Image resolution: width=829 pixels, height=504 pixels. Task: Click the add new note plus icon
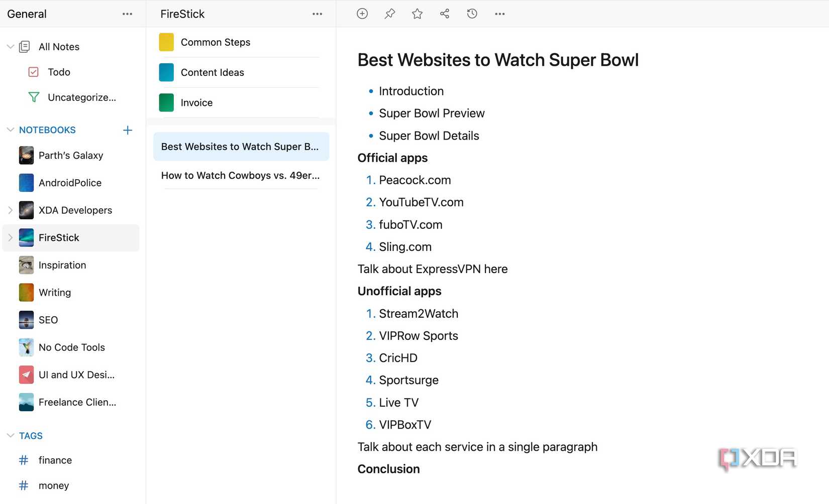pyautogui.click(x=362, y=14)
